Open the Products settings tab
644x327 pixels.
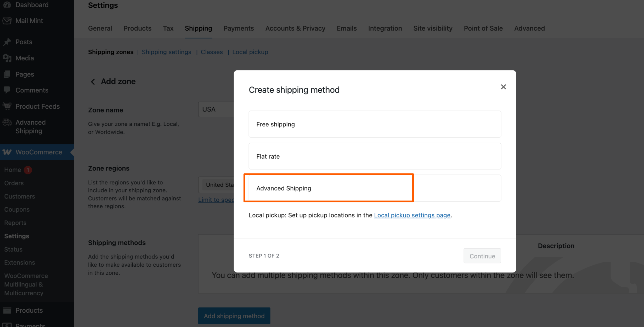(x=137, y=28)
